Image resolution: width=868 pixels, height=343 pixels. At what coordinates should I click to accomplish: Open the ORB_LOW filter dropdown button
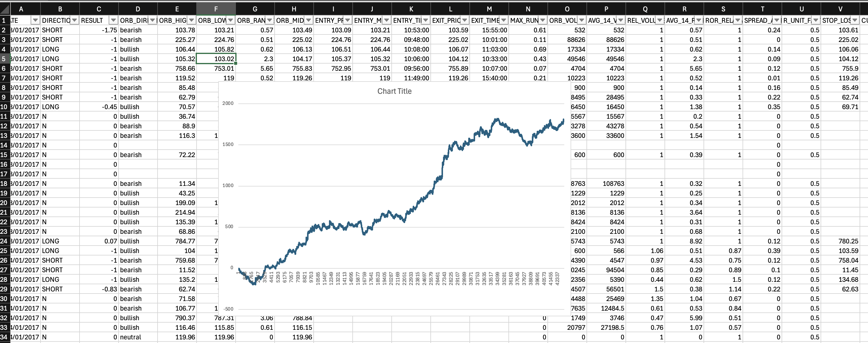click(x=231, y=20)
